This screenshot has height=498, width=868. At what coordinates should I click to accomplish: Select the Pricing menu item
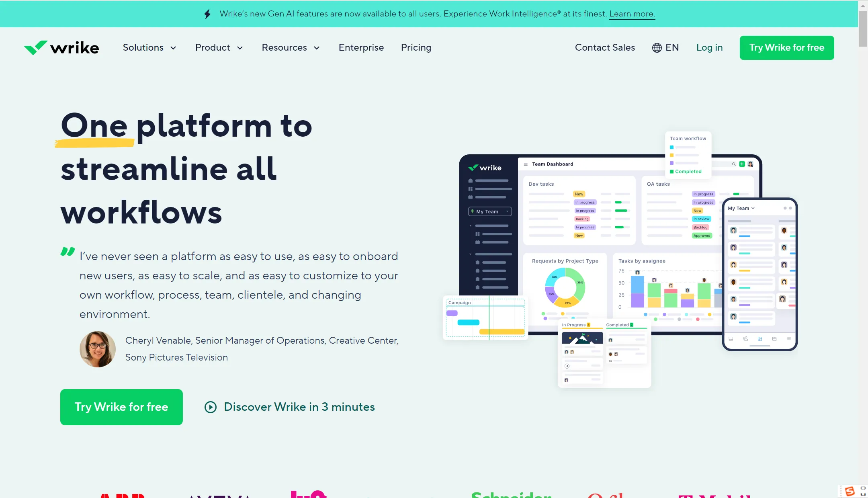click(x=416, y=48)
